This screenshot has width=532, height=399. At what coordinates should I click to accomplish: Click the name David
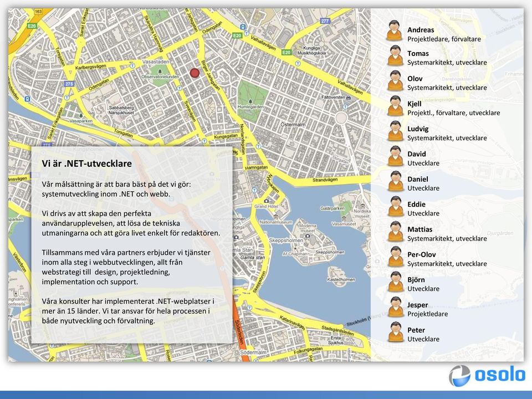(x=417, y=154)
